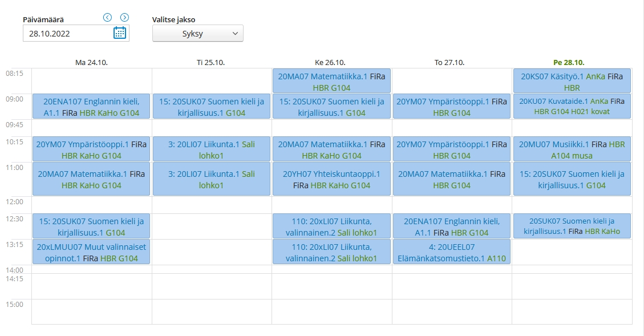The width and height of the screenshot is (644, 336).
Task: Open Monday's Englannin kieli A1.1 lesson
Action: 91,107
